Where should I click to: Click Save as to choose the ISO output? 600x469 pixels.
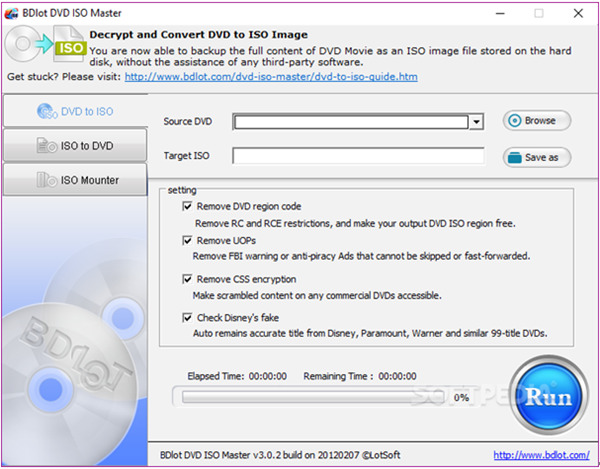tap(537, 157)
